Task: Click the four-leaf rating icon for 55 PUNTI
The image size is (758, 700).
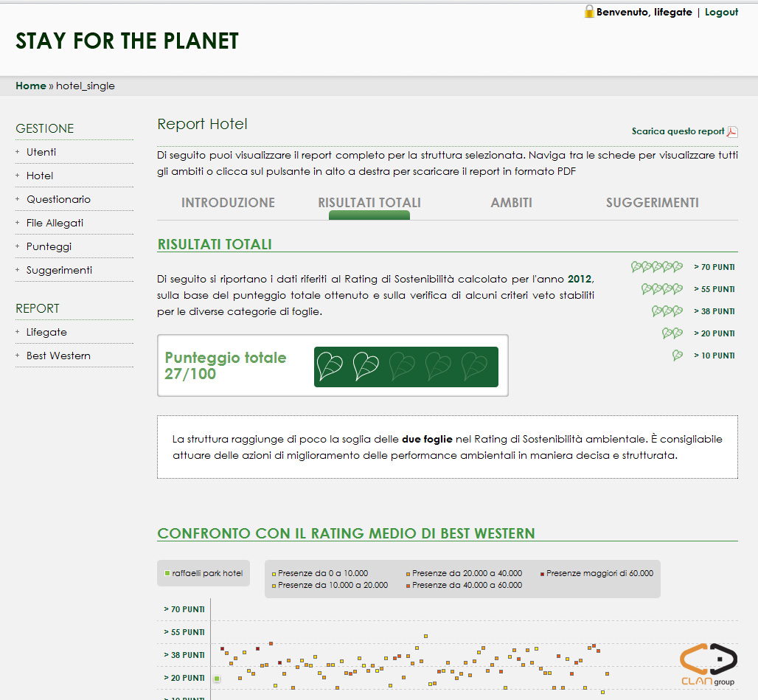Action: [x=662, y=288]
